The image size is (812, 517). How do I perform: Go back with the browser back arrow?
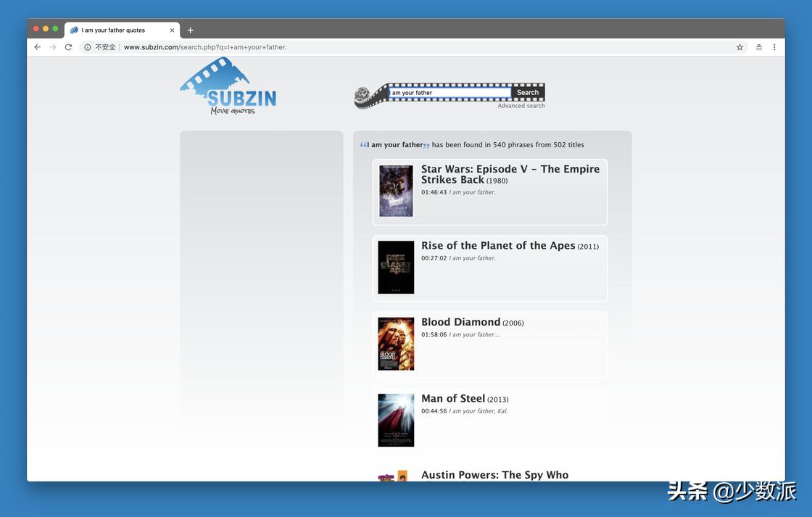pos(37,47)
